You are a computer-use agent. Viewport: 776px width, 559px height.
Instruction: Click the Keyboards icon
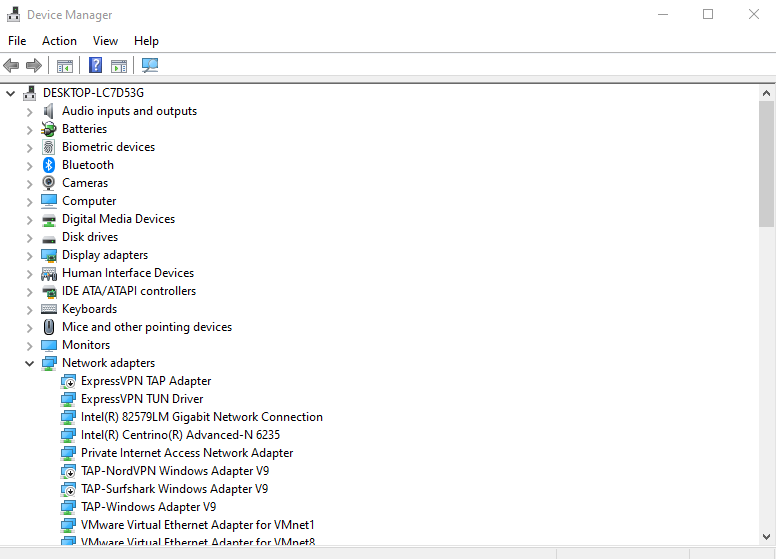[48, 309]
